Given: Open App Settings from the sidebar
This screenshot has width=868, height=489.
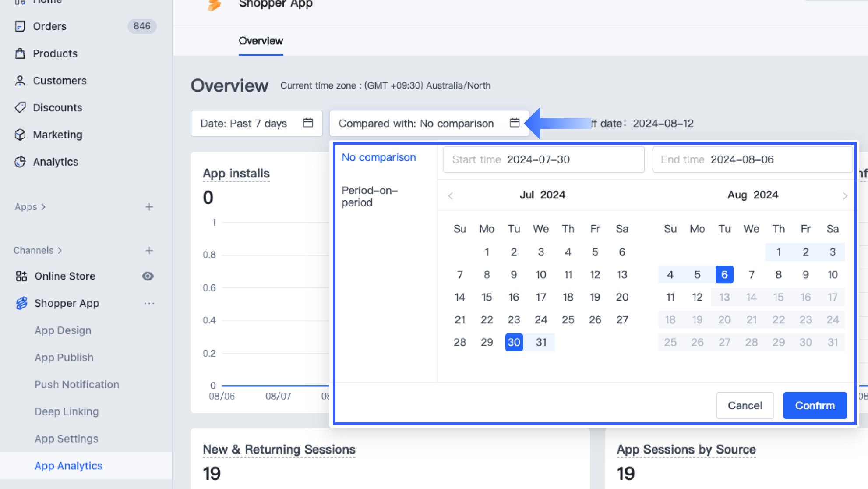Looking at the screenshot, I should coord(66,438).
